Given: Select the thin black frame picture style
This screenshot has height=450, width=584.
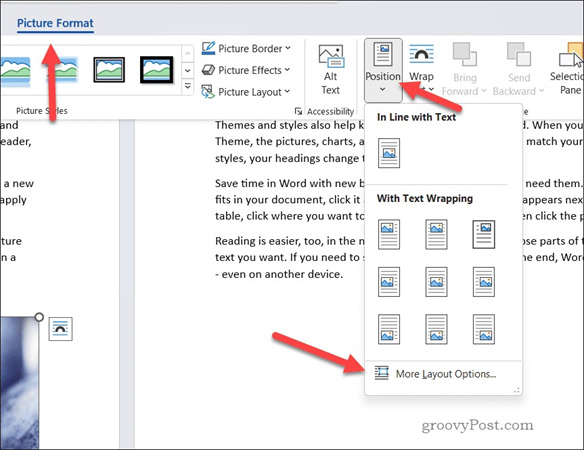Looking at the screenshot, I should [109, 70].
